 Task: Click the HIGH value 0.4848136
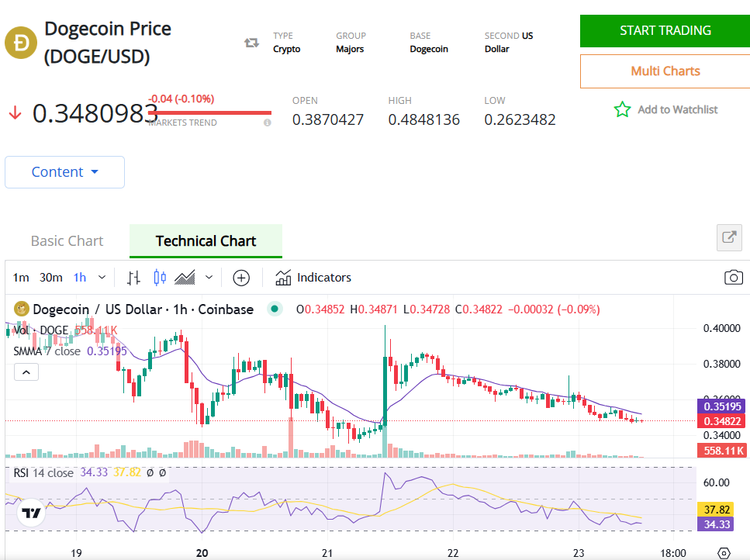point(423,119)
